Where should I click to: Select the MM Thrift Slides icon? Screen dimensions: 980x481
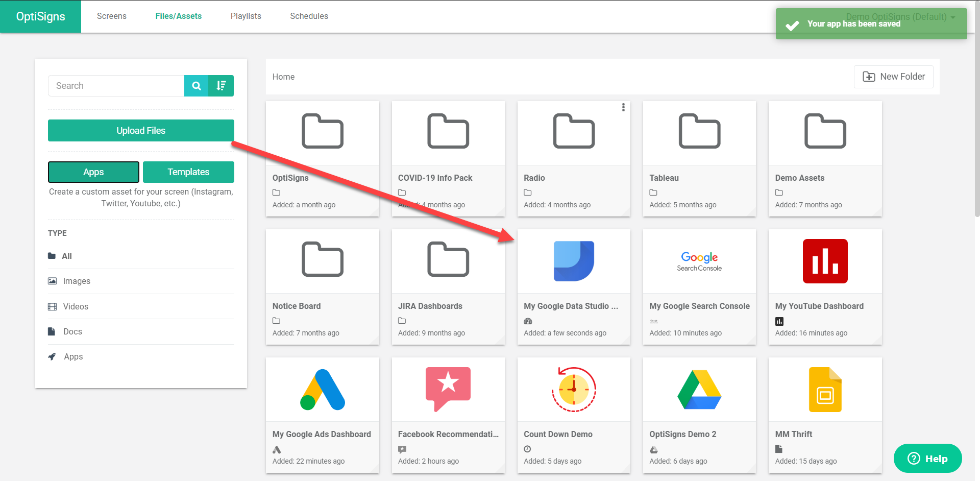pos(825,390)
